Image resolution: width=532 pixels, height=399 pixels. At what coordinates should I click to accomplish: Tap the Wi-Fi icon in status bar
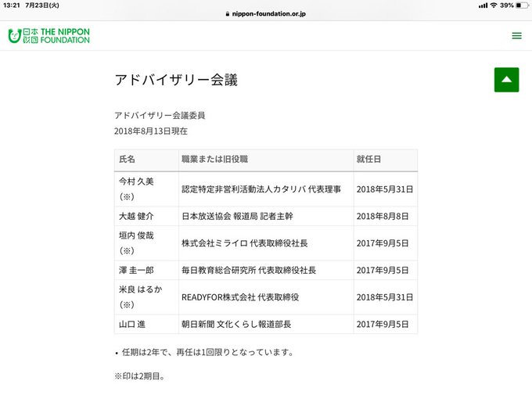pos(494,5)
